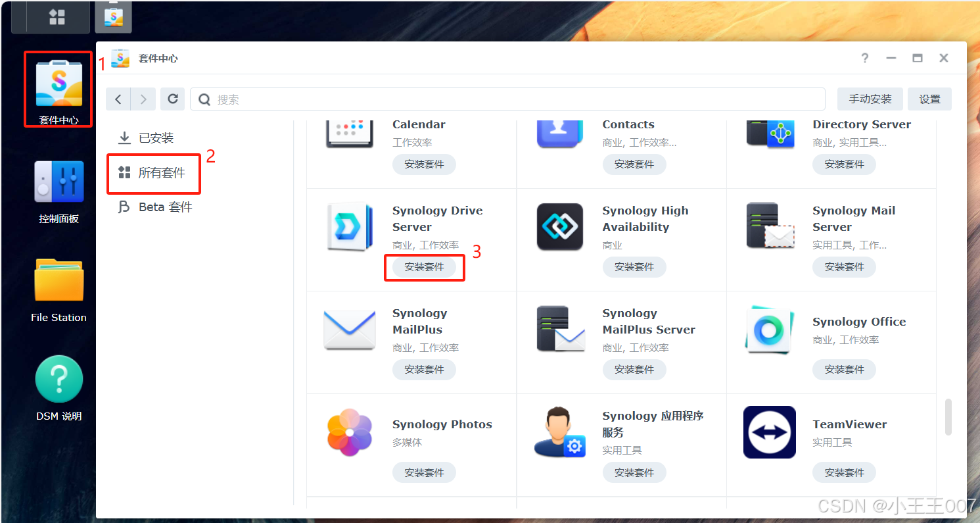Refresh the package list
Viewport: 980px width, 523px height.
pos(173,99)
